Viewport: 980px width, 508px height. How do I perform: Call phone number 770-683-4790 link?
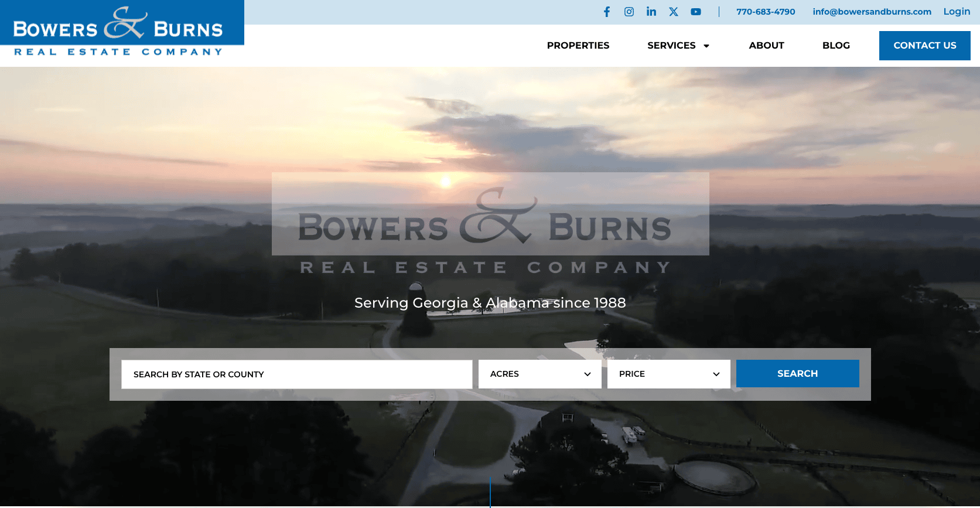[x=766, y=12]
